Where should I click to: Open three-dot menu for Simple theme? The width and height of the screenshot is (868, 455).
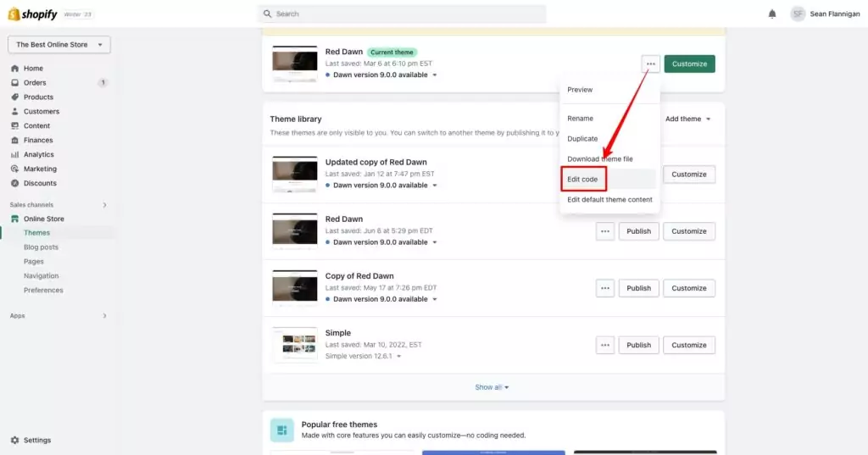pyautogui.click(x=605, y=346)
